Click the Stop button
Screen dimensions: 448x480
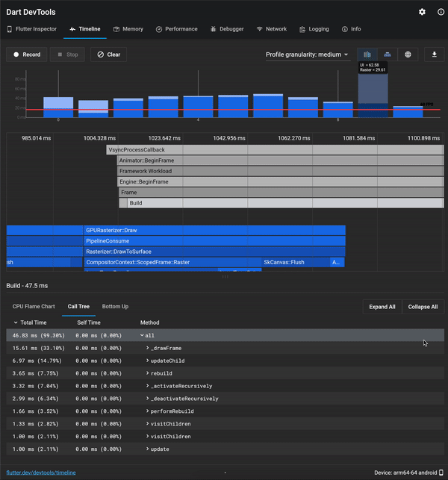tap(67, 54)
